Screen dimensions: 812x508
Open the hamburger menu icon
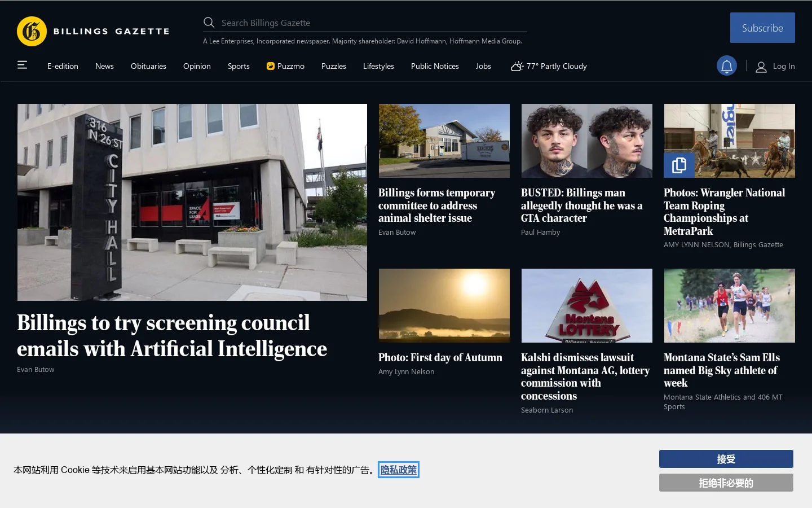coord(22,65)
